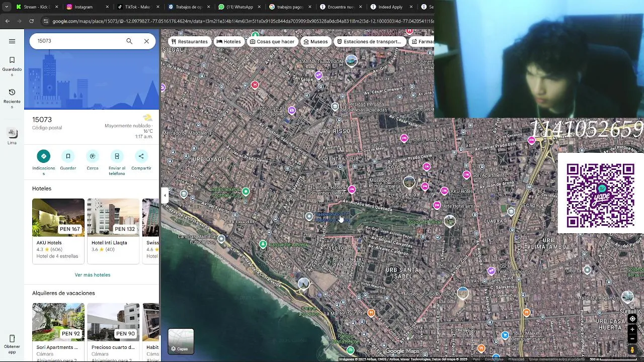Zoom in with the plus button

(x=632, y=330)
